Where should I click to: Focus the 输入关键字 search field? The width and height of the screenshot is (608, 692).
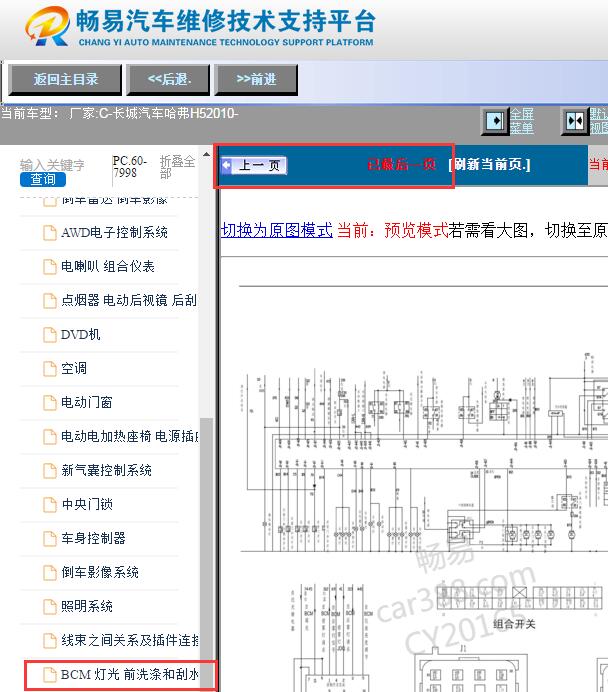click(52, 165)
